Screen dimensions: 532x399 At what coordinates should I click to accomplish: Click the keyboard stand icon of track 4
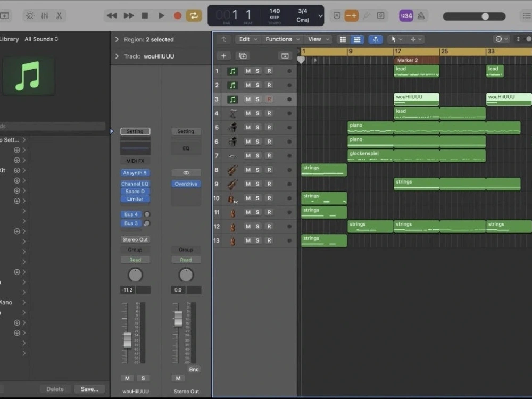pyautogui.click(x=232, y=113)
